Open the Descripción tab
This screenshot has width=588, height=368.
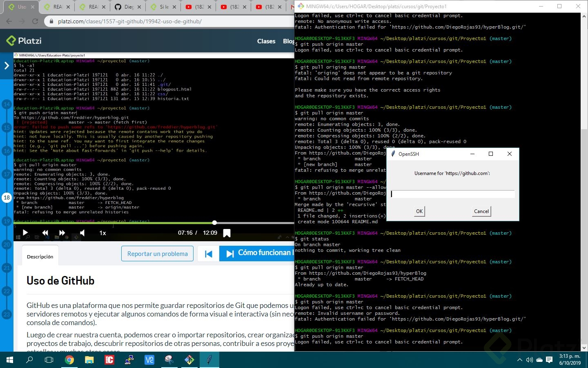point(40,256)
